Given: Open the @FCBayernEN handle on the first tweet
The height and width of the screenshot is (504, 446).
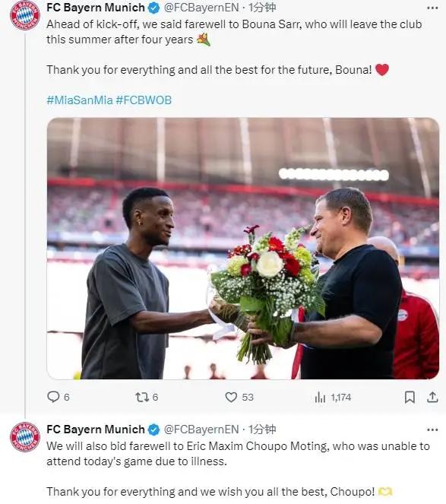Looking at the screenshot, I should pyautogui.click(x=201, y=8).
